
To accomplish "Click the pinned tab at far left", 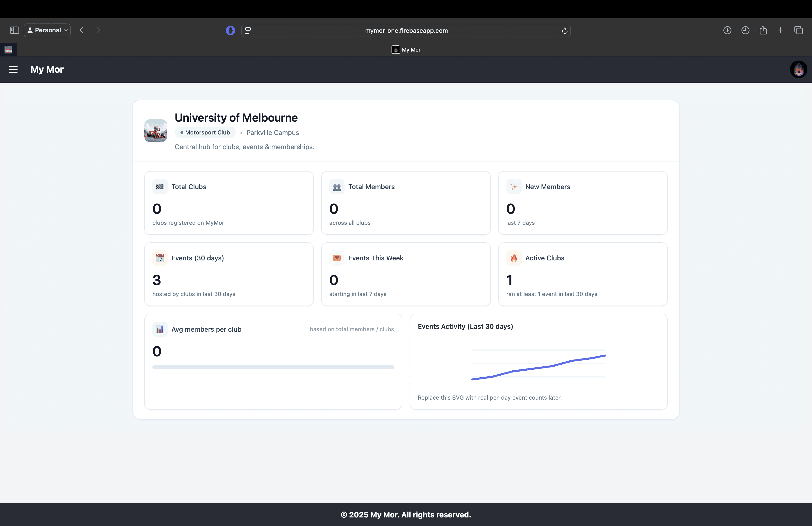I will (8, 50).
